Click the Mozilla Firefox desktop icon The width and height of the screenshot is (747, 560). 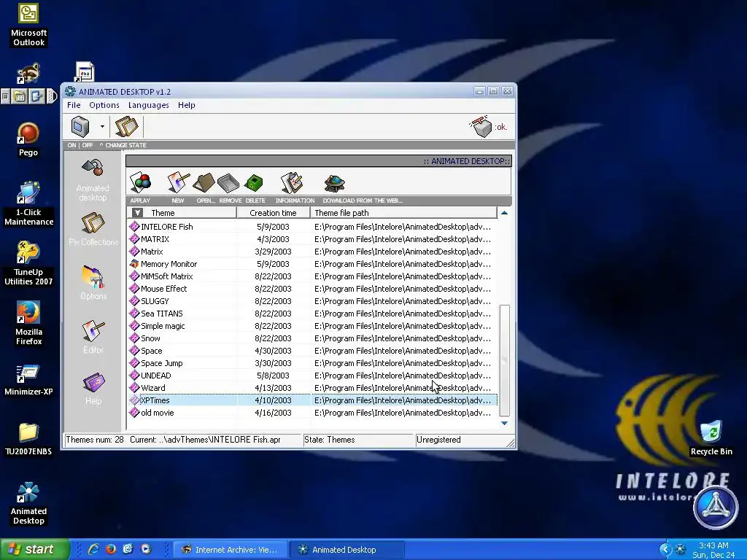point(28,323)
